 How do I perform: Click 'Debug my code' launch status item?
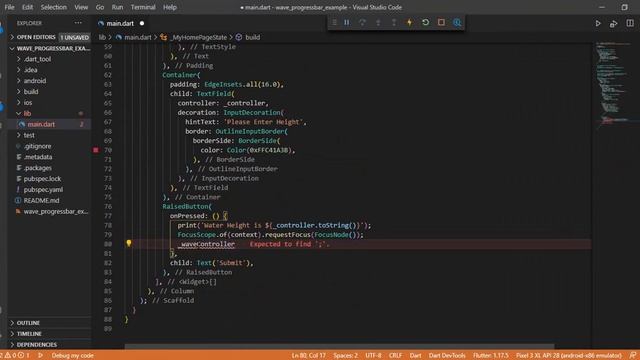pos(72,356)
